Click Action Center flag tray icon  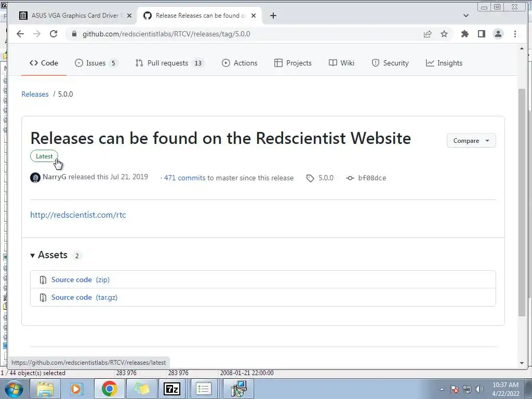click(455, 389)
